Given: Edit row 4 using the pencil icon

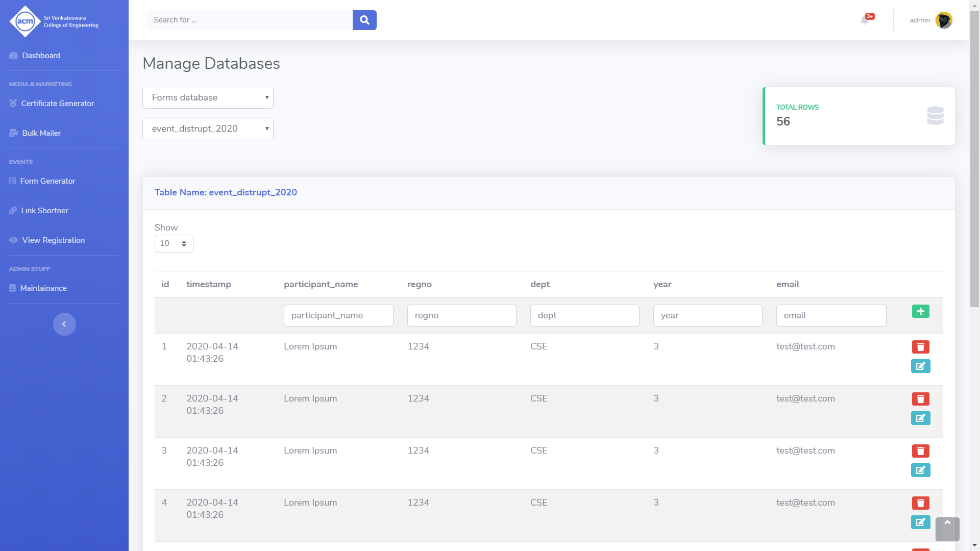Looking at the screenshot, I should pos(920,522).
